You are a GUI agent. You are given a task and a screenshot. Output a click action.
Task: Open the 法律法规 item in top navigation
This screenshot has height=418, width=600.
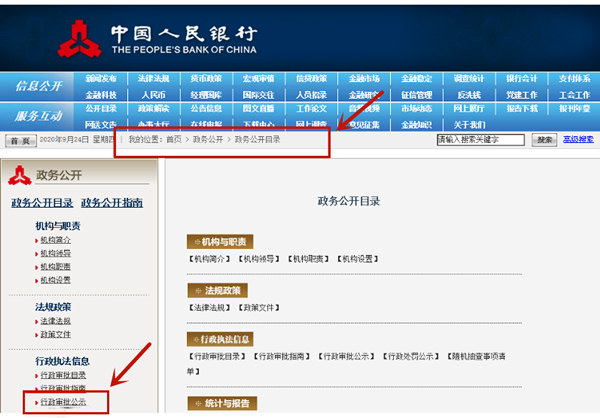pyautogui.click(x=153, y=79)
